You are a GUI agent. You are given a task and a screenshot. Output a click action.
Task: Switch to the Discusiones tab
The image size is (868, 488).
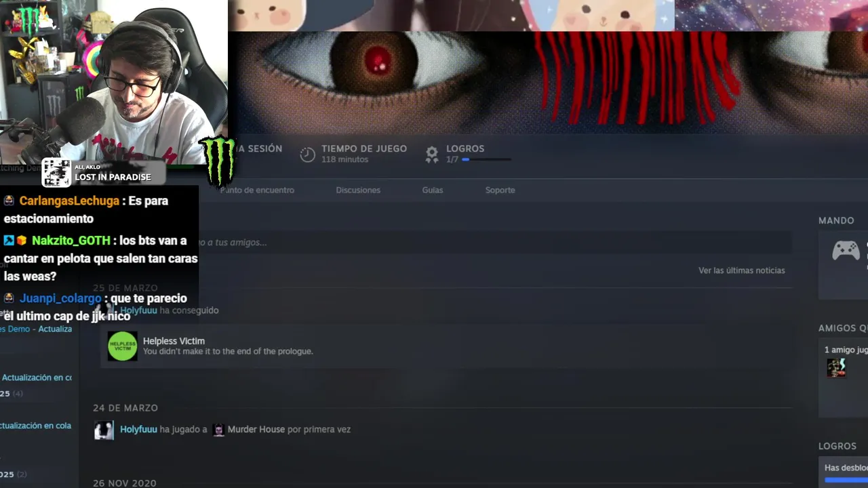(x=358, y=190)
